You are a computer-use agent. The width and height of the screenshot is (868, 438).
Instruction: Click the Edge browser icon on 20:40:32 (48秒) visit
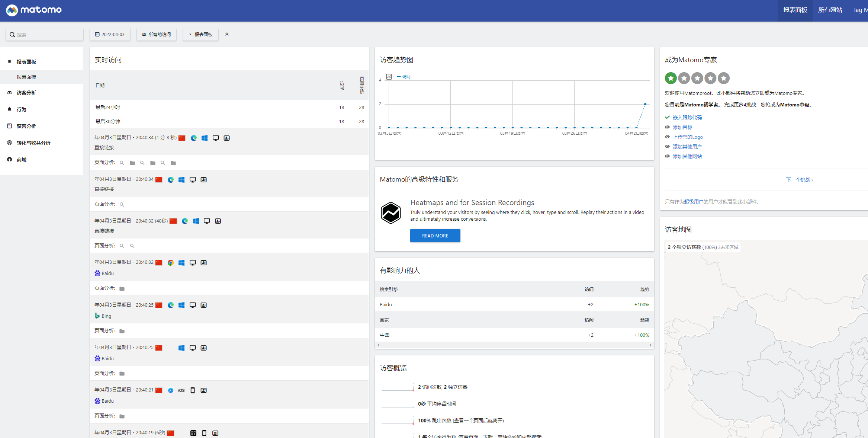(x=185, y=221)
